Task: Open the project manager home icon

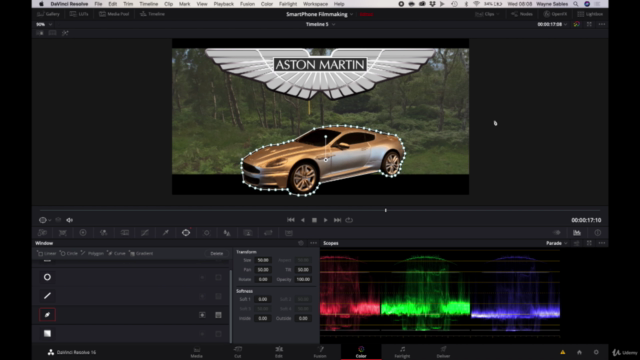Action: tap(579, 352)
